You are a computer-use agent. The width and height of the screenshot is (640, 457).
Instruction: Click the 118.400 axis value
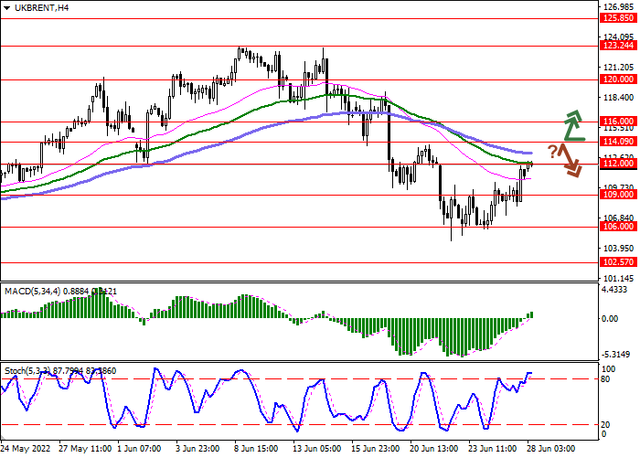pyautogui.click(x=619, y=98)
